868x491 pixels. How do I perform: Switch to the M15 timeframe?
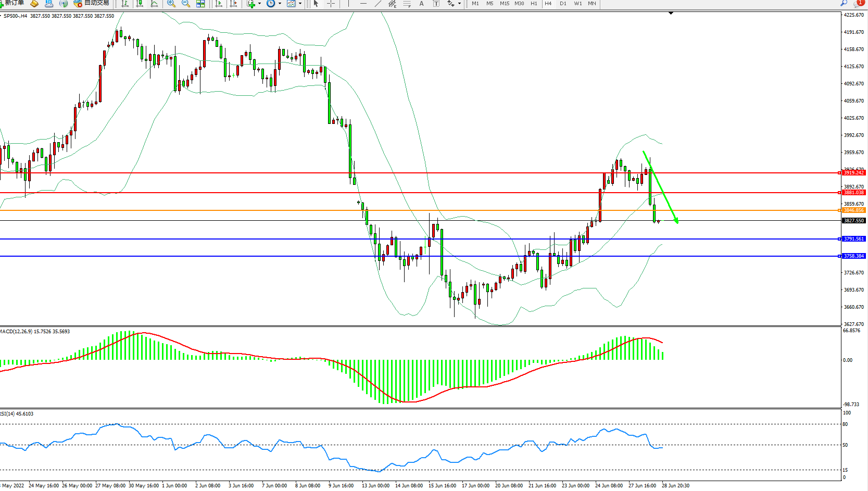coord(504,4)
